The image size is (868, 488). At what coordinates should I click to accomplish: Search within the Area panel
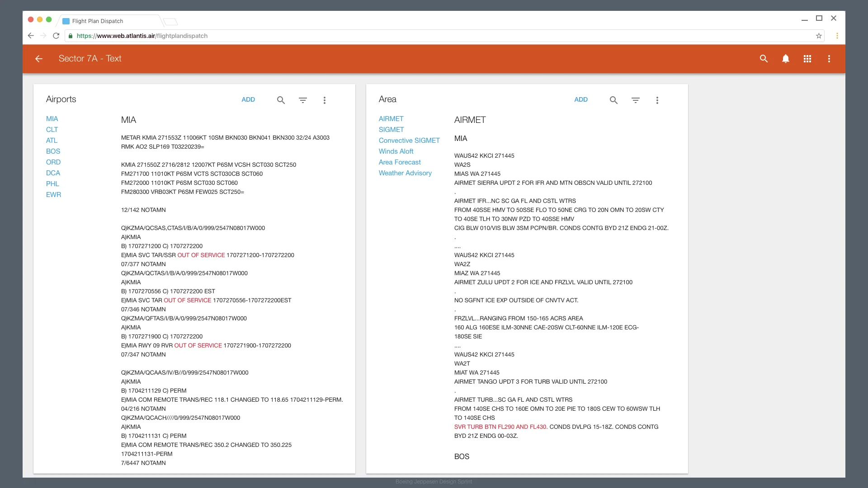(x=613, y=100)
